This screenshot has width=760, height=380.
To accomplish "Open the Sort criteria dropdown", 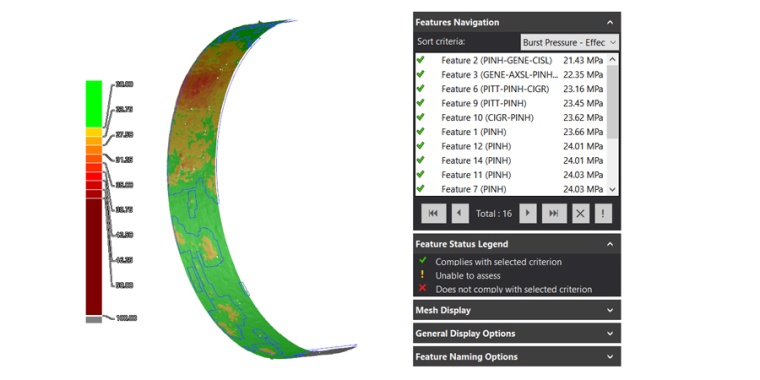I will [x=570, y=42].
